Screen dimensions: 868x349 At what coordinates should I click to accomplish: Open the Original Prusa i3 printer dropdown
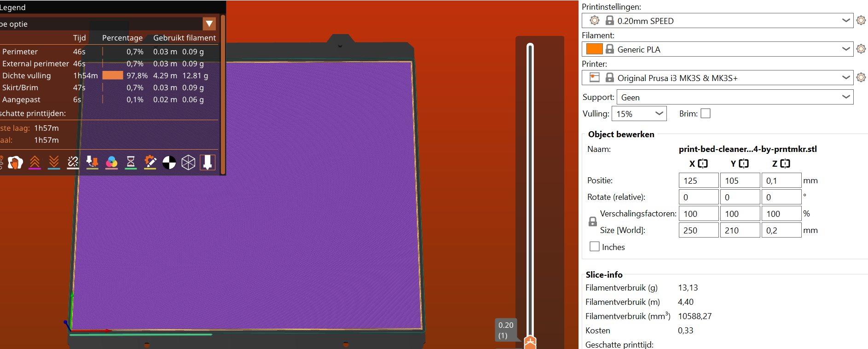(x=718, y=77)
